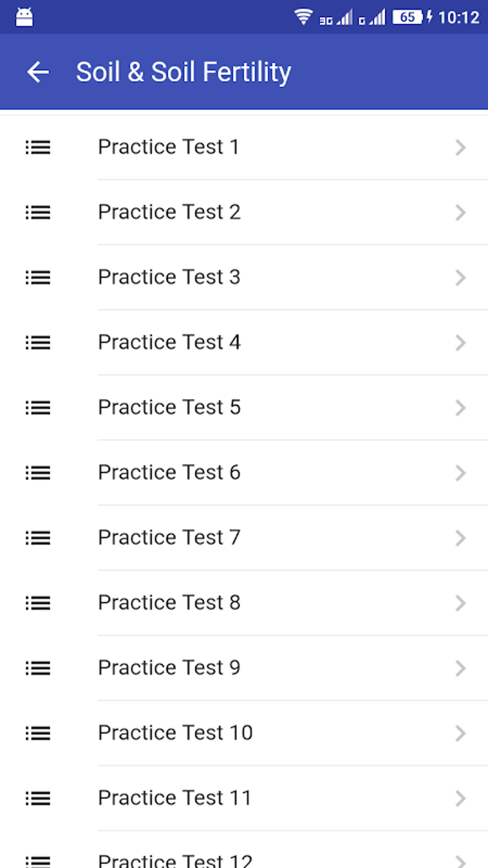The width and height of the screenshot is (488, 868).
Task: Click list icon beside Practice Test 5
Action: [x=38, y=408]
